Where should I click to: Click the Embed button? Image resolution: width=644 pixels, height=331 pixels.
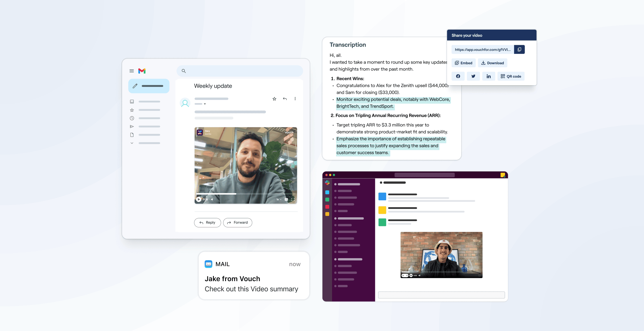click(x=463, y=63)
